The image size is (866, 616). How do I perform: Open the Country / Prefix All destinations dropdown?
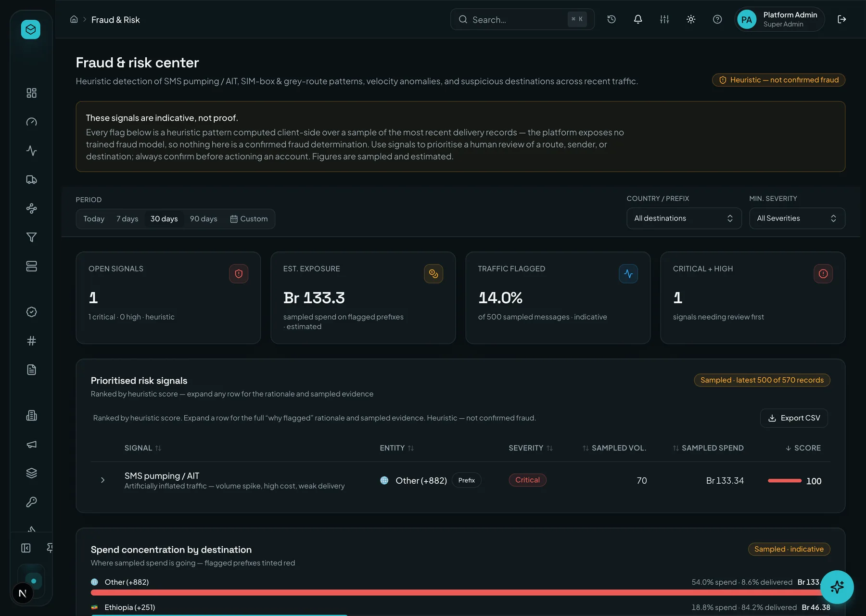pos(684,218)
